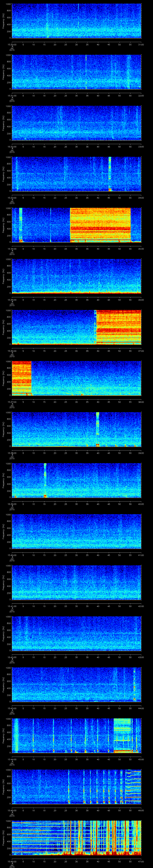Click the '41:00' end time label
Screen dimensions: 153x868
coord(141,555)
